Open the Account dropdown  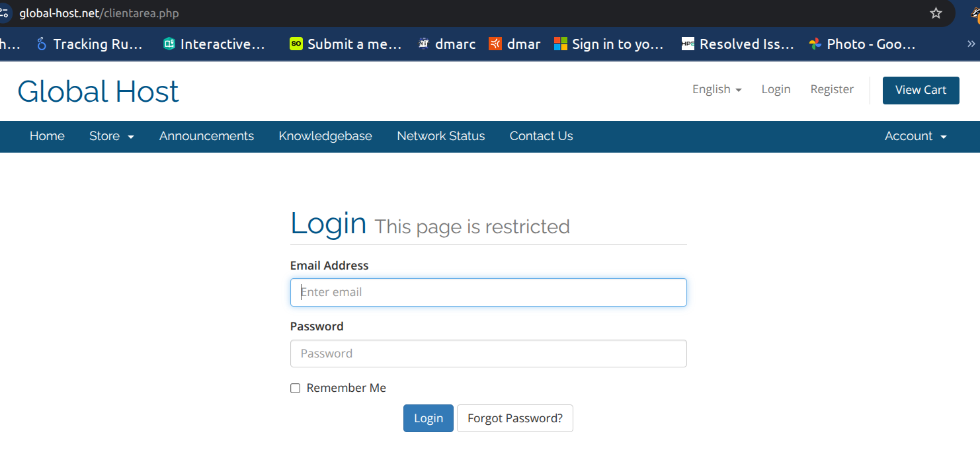point(915,136)
